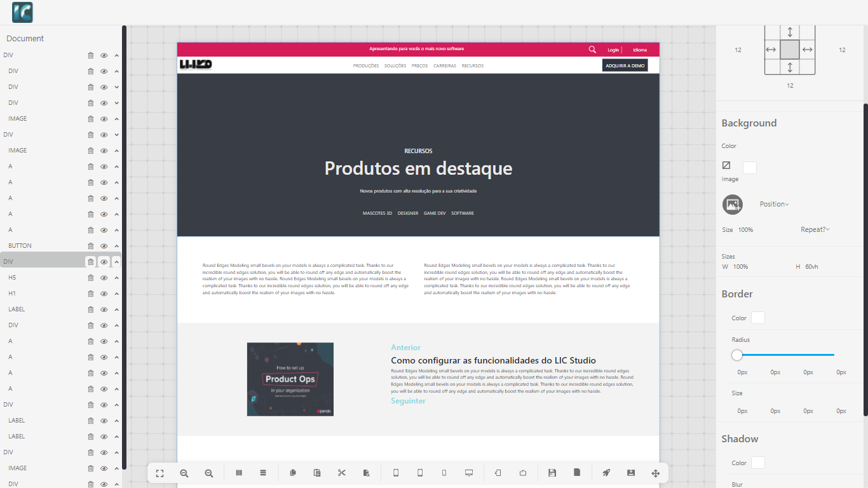Open the background Position dropdown
Viewport: 868px width, 488px height.
click(x=775, y=204)
